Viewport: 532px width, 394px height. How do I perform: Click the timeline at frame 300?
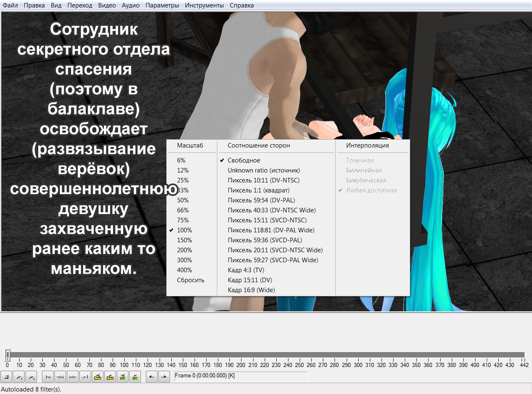358,365
